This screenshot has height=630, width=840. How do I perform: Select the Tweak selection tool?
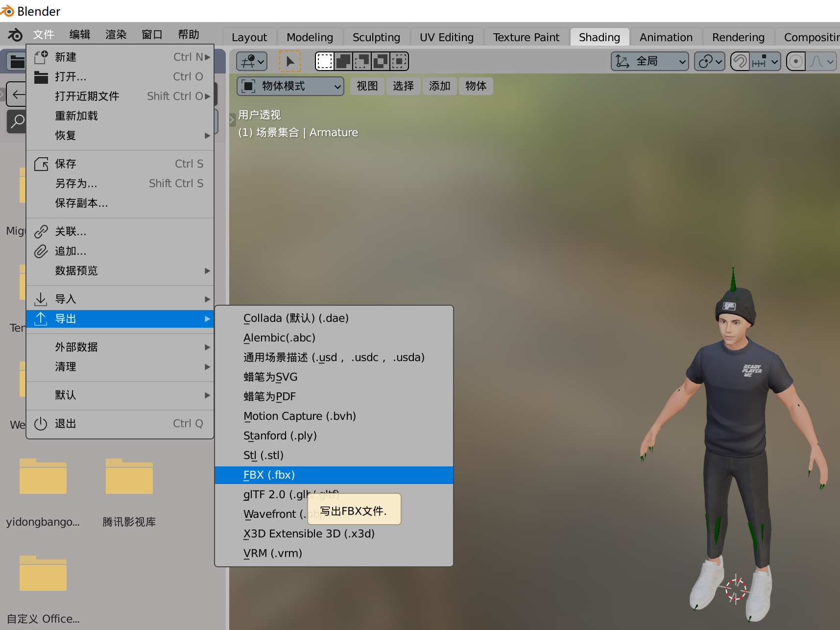290,61
